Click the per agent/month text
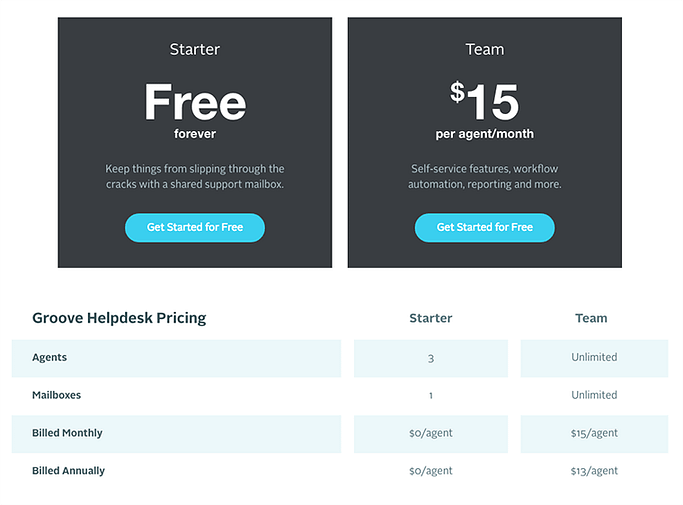The width and height of the screenshot is (683, 505). pyautogui.click(x=484, y=134)
